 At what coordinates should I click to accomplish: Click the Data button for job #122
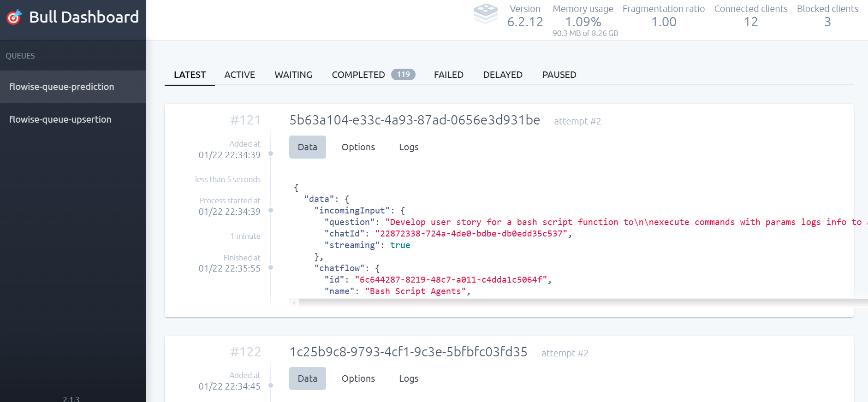307,378
